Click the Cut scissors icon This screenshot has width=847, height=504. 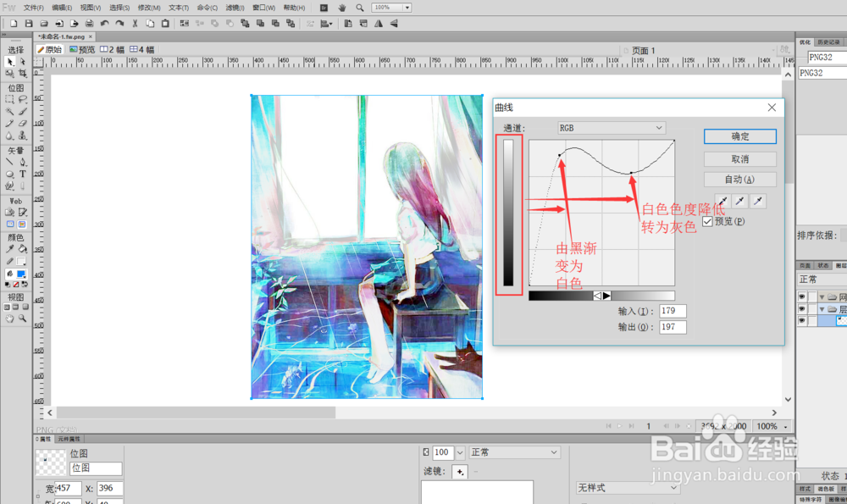click(x=135, y=23)
